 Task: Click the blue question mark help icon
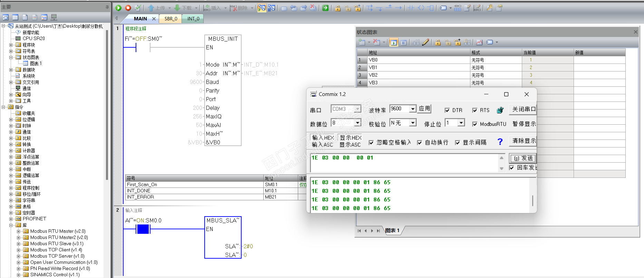500,142
